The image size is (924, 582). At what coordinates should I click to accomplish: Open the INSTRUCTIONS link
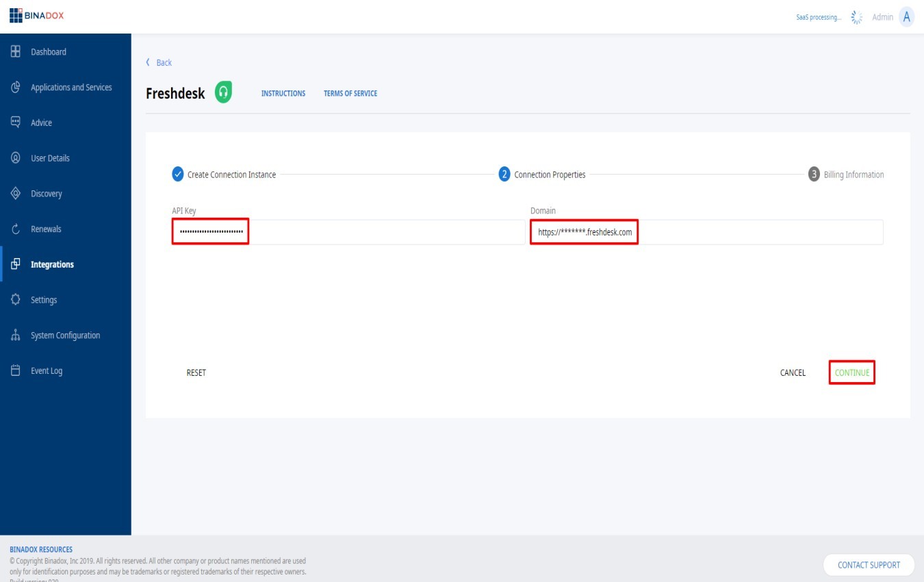283,93
